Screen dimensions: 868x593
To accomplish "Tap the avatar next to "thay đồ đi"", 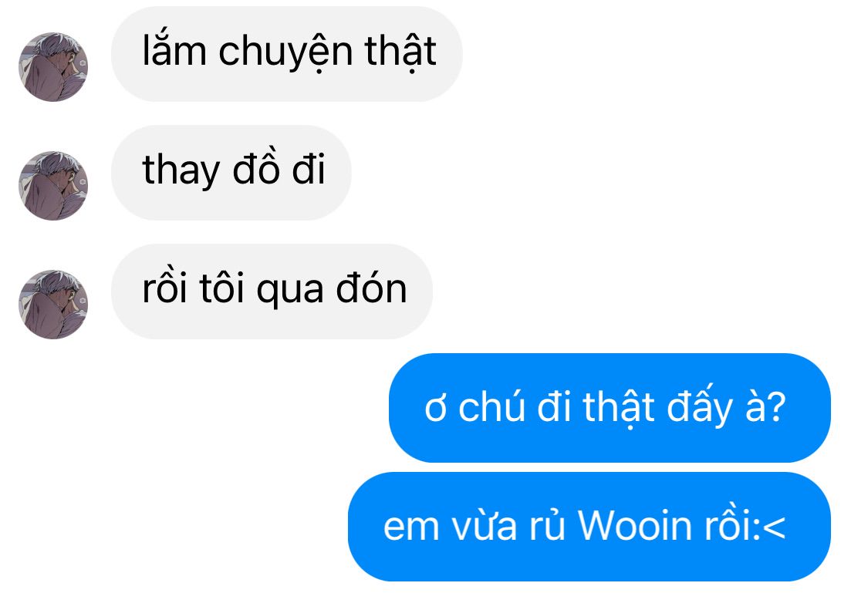I will 53,185.
